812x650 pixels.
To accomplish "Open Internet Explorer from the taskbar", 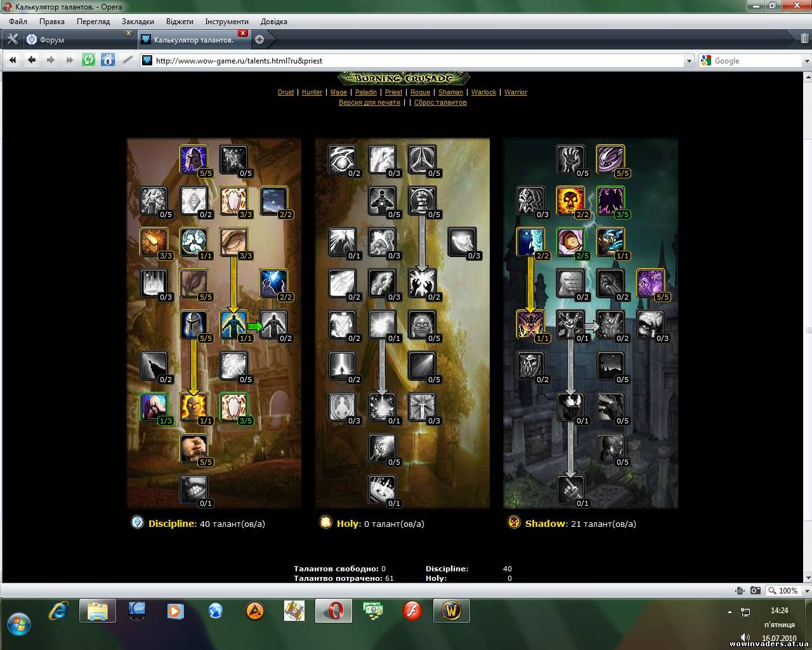I will coord(58,611).
